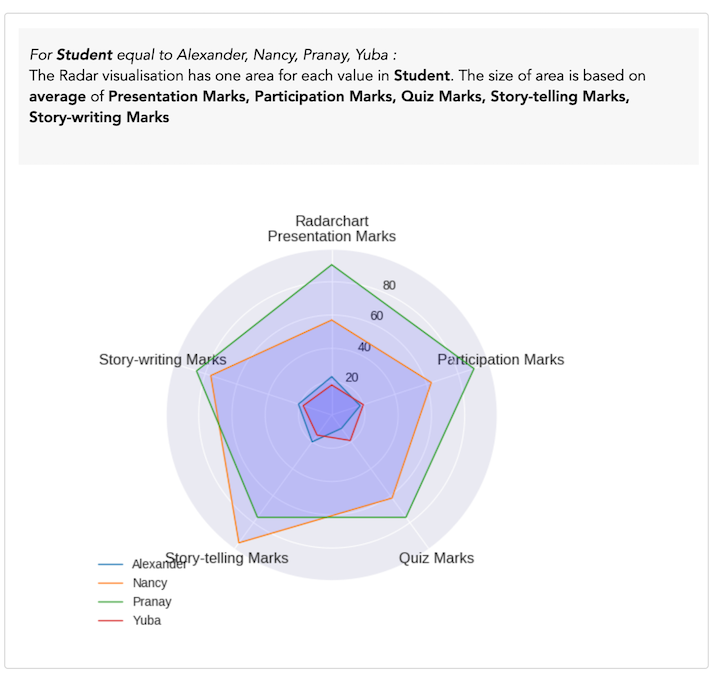Select the radial tick label 20

351,378
